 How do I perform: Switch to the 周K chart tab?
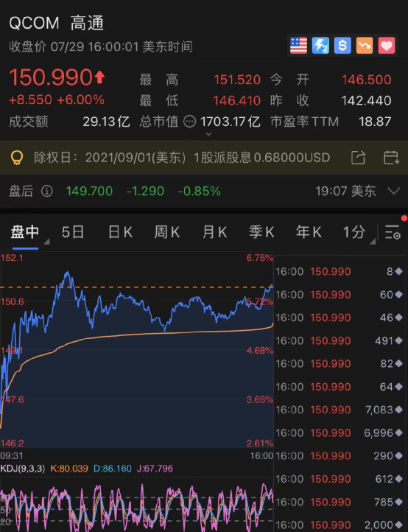click(167, 232)
